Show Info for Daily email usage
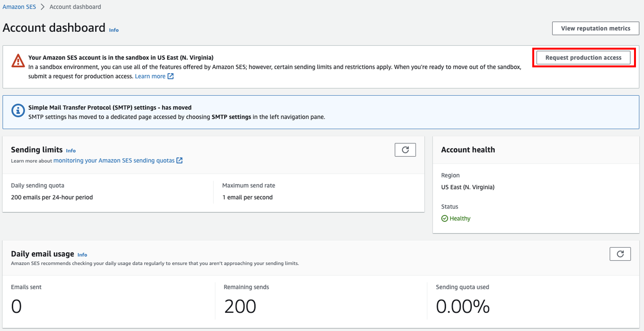The image size is (644, 331). click(x=82, y=255)
